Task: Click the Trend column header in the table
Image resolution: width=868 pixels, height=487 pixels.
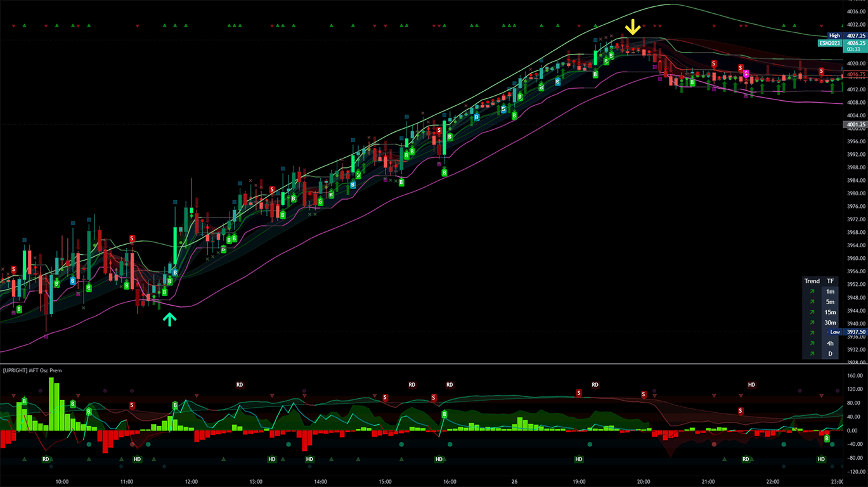Action: pos(812,281)
